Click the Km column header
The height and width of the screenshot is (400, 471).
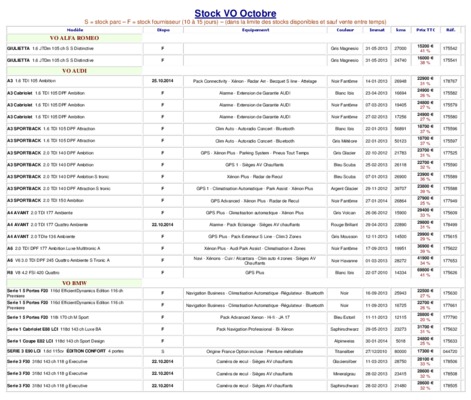click(401, 30)
